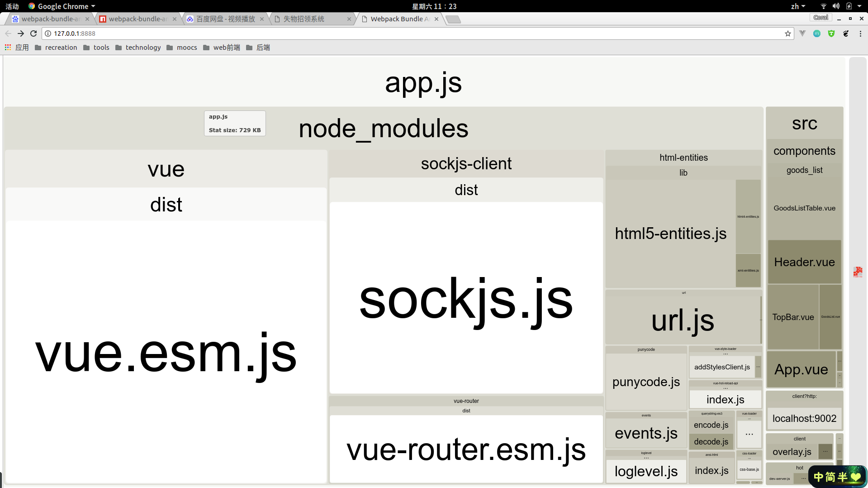Viewport: 868px width, 488px height.
Task: Select the sockjs.js module block
Action: coord(466,298)
